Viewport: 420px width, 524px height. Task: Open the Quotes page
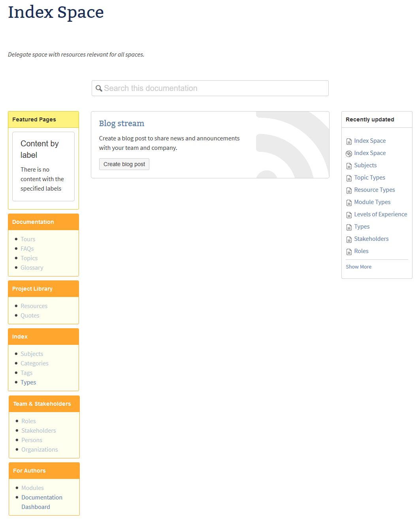point(30,315)
